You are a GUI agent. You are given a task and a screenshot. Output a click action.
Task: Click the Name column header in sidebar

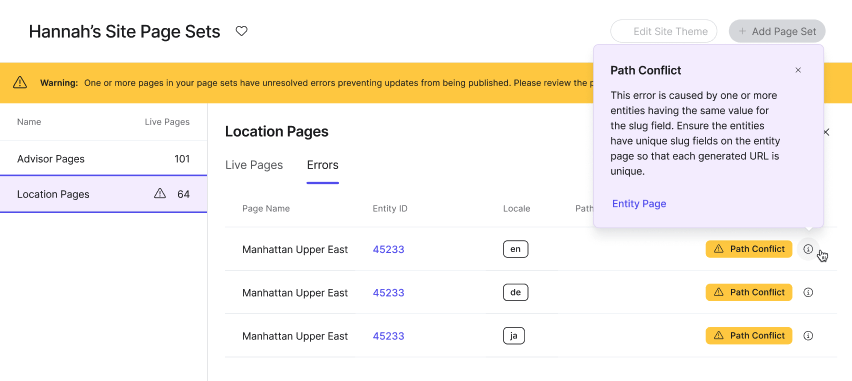click(x=29, y=122)
